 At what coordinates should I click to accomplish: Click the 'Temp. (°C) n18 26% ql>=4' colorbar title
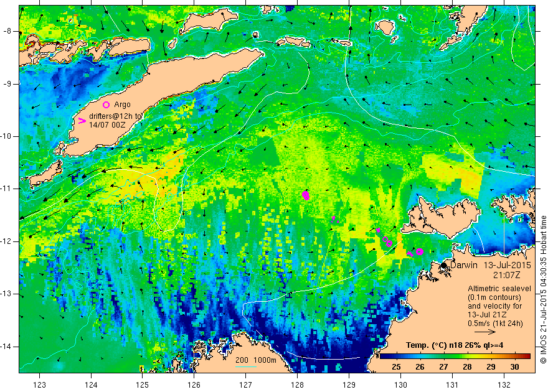point(455,345)
